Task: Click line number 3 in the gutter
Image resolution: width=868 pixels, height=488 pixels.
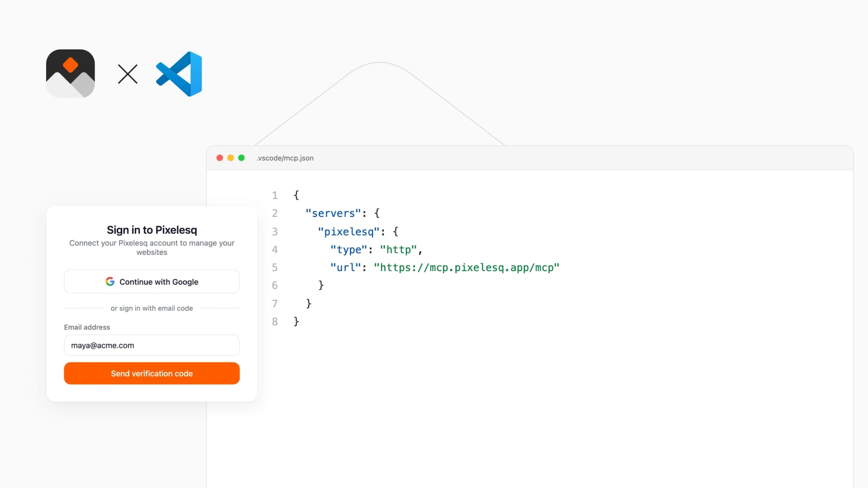Action: coord(275,232)
